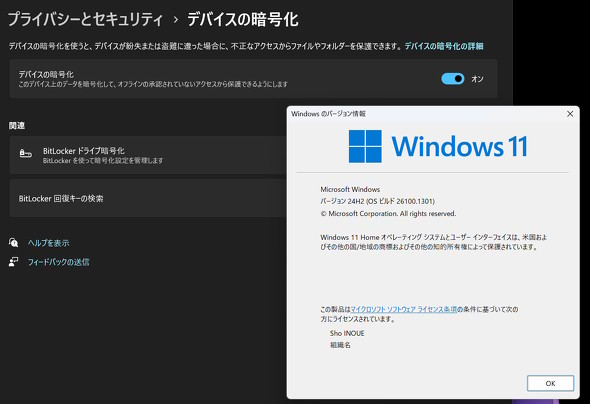The width and height of the screenshot is (590, 404).
Task: Click the バージョン 24H2 build text
Action: pyautogui.click(x=377, y=201)
